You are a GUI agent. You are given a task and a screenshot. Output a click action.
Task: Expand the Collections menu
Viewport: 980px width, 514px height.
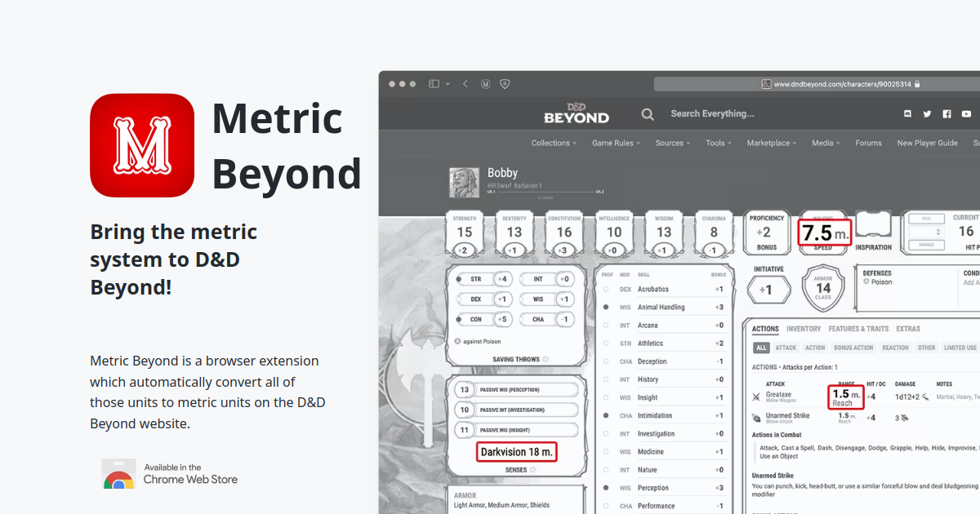554,143
